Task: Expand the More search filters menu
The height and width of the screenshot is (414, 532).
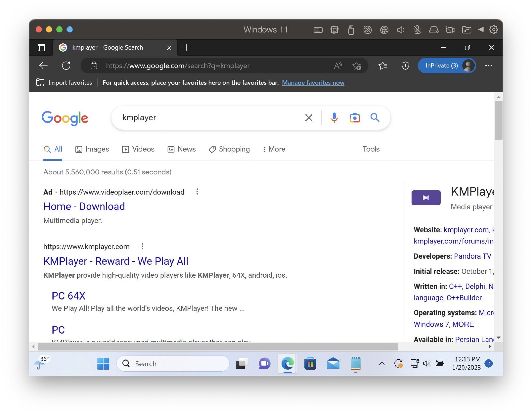Action: [274, 149]
